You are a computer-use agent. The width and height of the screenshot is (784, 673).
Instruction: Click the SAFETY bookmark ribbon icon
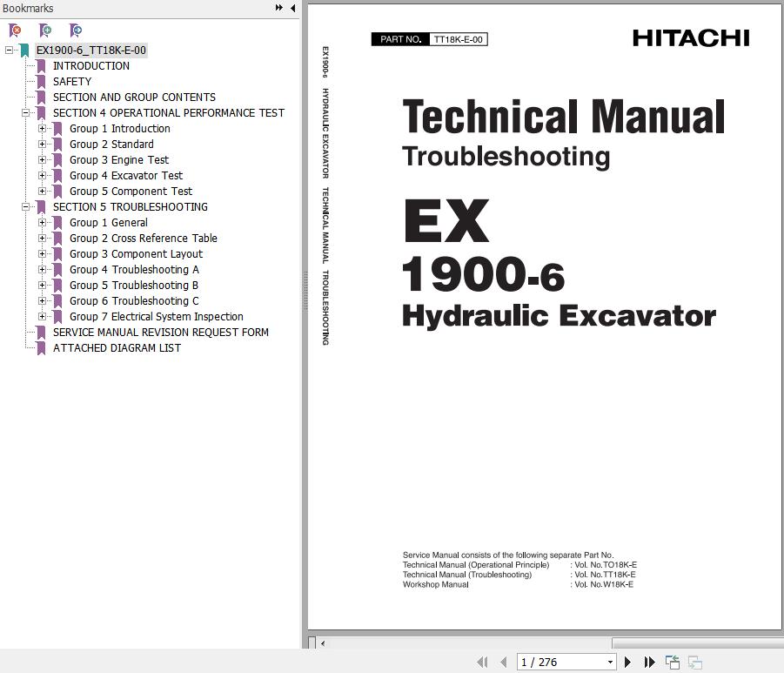(x=41, y=82)
